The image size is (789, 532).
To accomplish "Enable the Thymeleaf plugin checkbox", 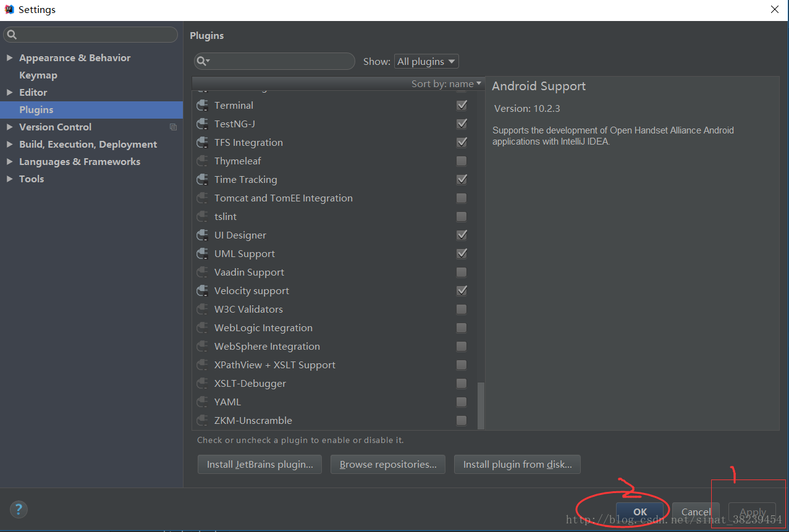I will [x=462, y=161].
